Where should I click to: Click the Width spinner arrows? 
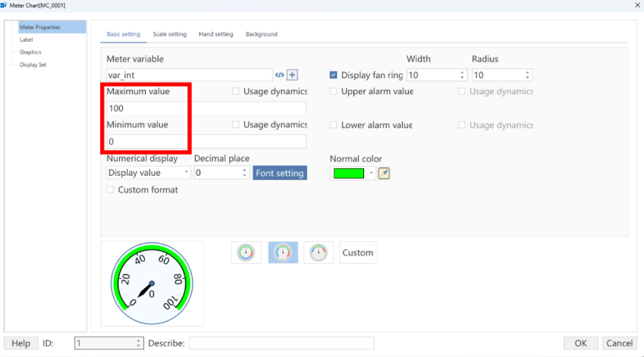[x=462, y=75]
